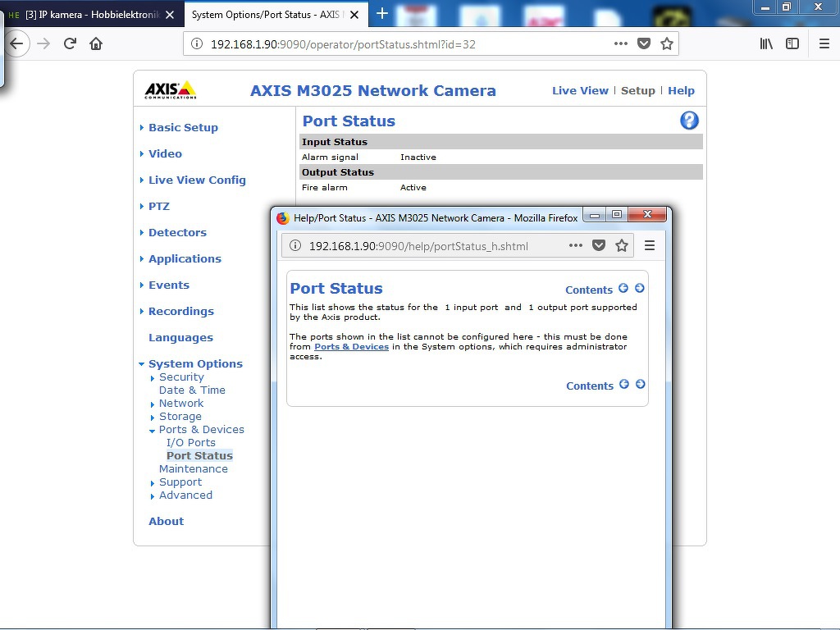The height and width of the screenshot is (630, 840).
Task: Open the Security submenu
Action: click(181, 377)
